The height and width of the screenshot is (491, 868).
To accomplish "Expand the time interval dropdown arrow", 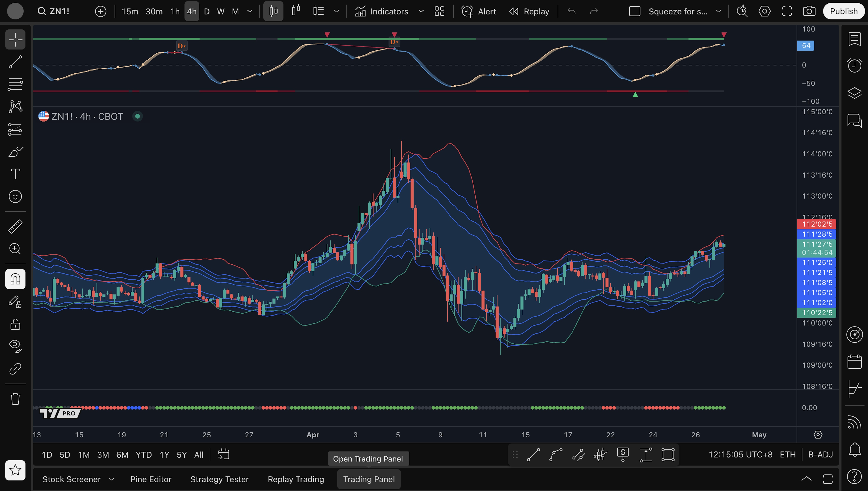I will point(250,11).
